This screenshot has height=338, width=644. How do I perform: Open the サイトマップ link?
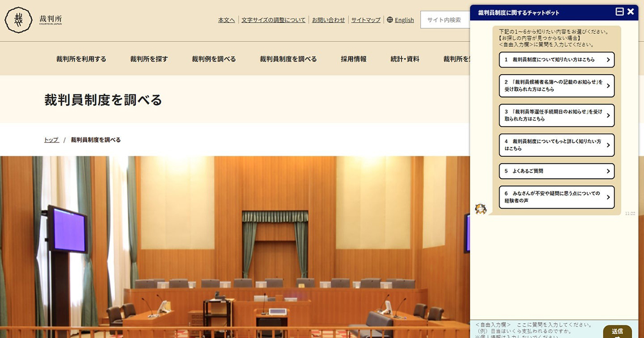pyautogui.click(x=365, y=20)
